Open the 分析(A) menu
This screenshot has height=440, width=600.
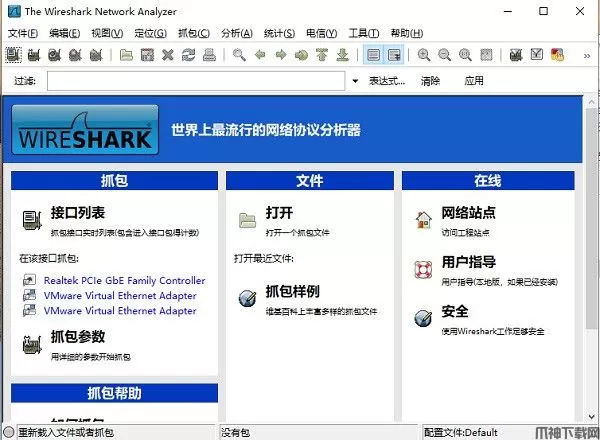pyautogui.click(x=234, y=32)
